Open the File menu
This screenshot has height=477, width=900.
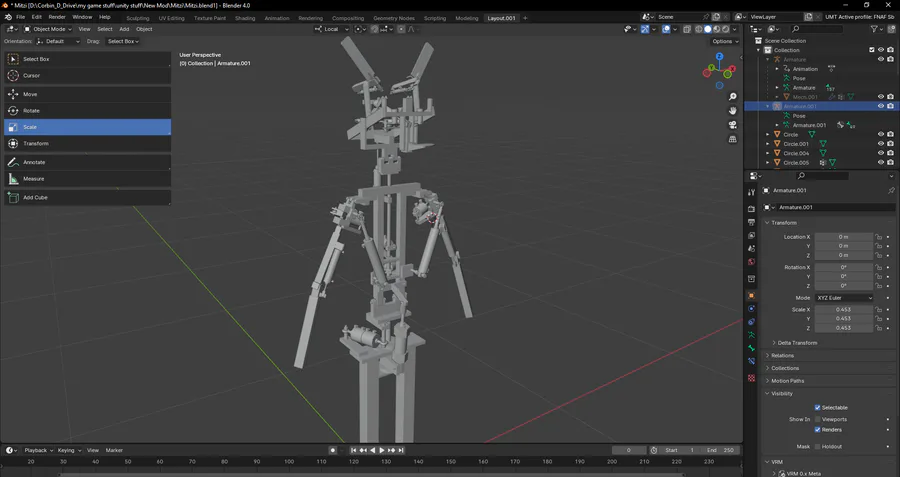pyautogui.click(x=20, y=17)
